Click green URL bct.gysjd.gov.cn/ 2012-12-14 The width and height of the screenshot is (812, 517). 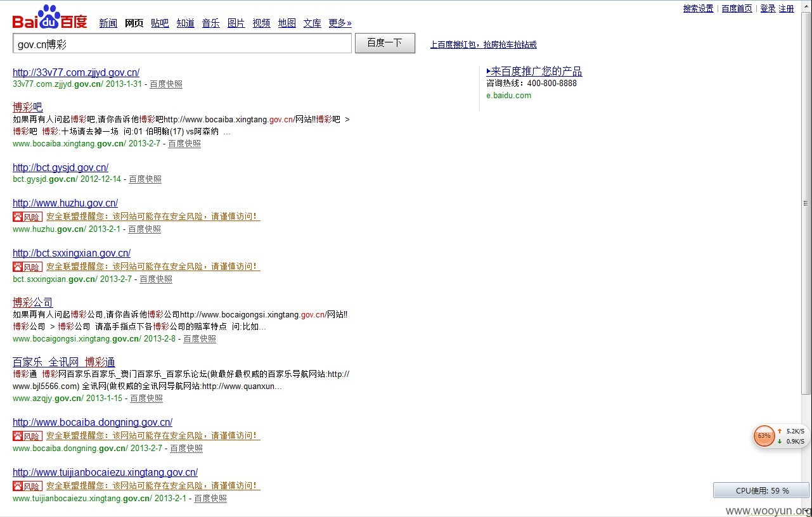[x=67, y=179]
